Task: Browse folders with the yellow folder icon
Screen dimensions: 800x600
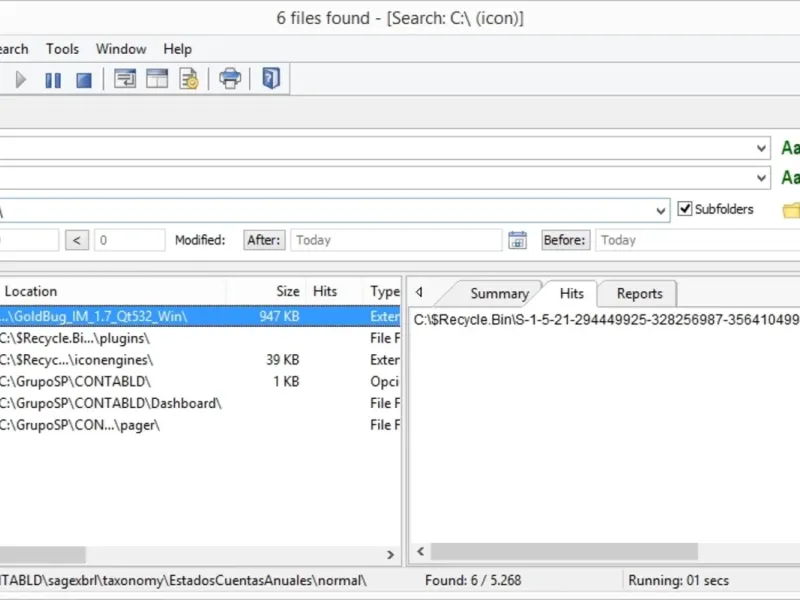Action: coord(791,210)
